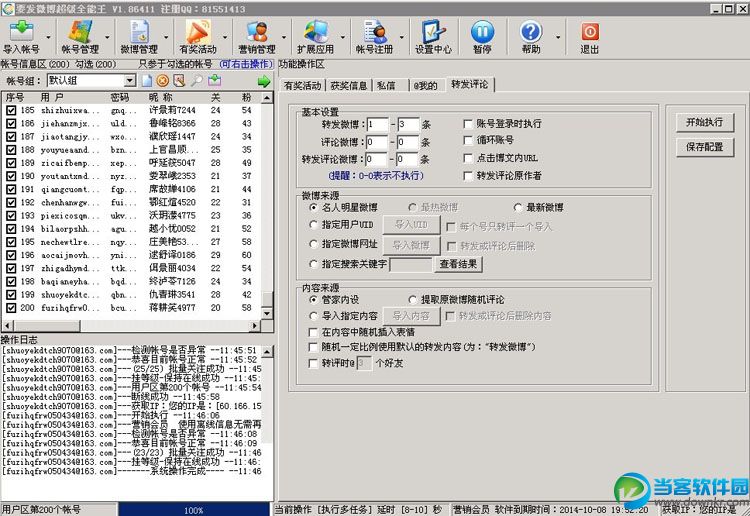The image size is (750, 516).
Task: Click the 保存配置 button
Action: click(x=705, y=147)
